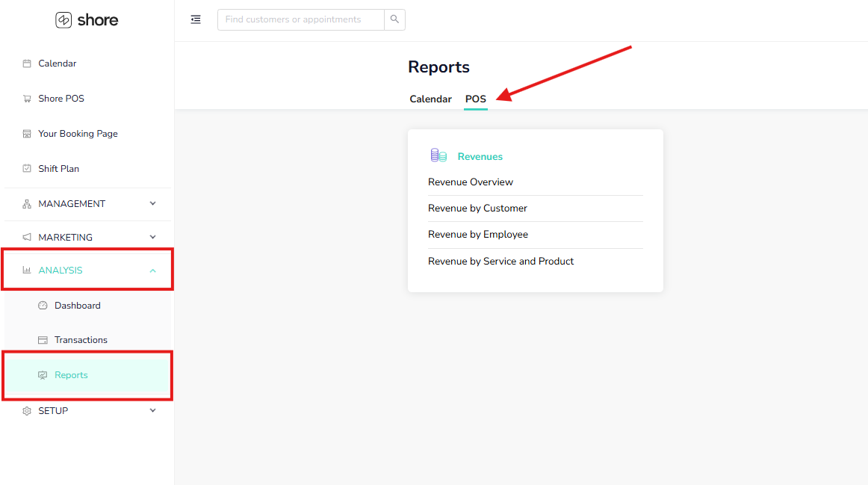The image size is (868, 485).
Task: Click the Calendar icon in sidebar
Action: point(27,64)
